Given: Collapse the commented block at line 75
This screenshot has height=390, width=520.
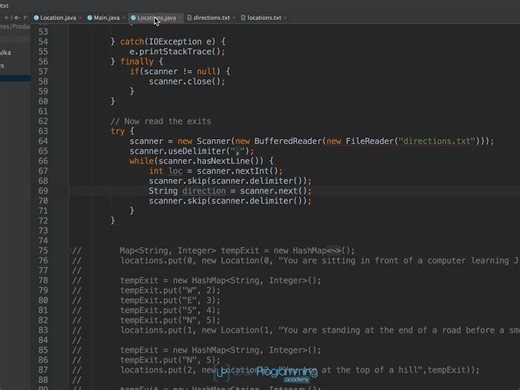Looking at the screenshot, I should click(x=68, y=251).
